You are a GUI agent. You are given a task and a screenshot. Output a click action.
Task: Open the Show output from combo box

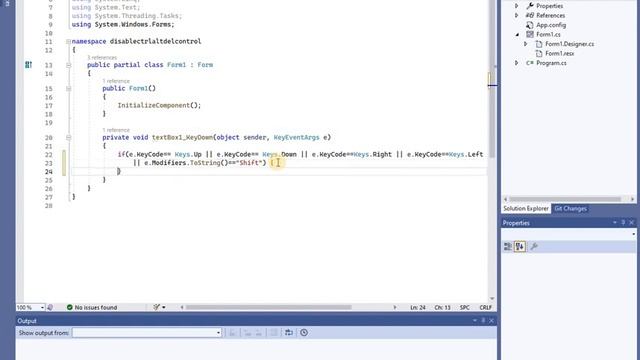point(147,333)
